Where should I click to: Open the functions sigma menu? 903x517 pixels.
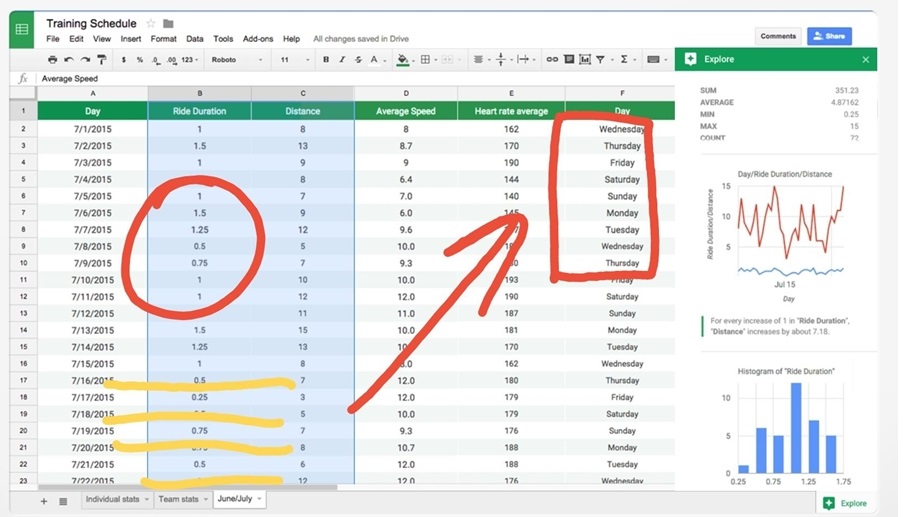(625, 60)
